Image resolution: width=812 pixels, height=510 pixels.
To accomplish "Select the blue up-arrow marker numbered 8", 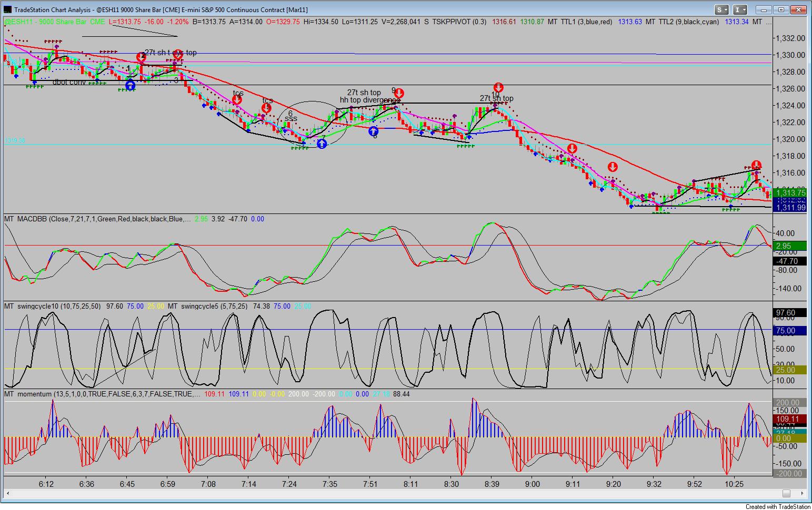I will coord(373,131).
